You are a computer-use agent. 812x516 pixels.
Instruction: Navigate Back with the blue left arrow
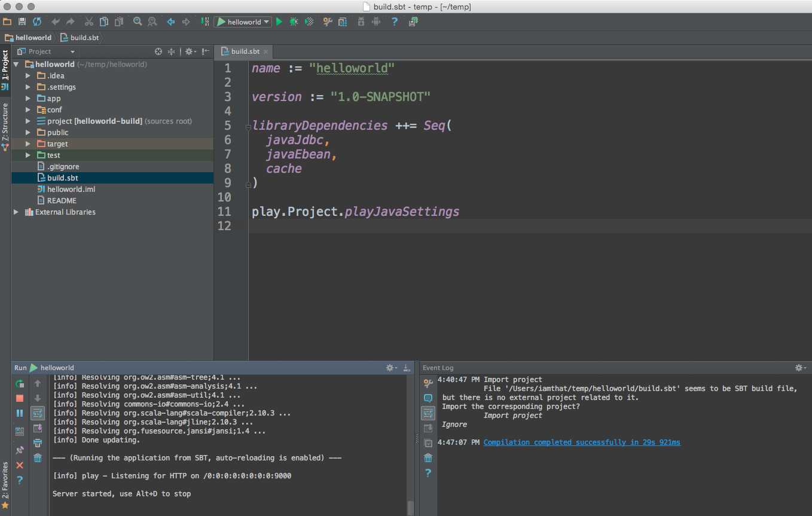170,22
